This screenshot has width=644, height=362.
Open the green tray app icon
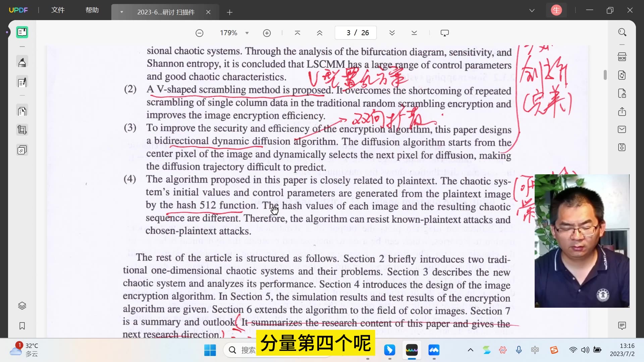click(x=487, y=350)
